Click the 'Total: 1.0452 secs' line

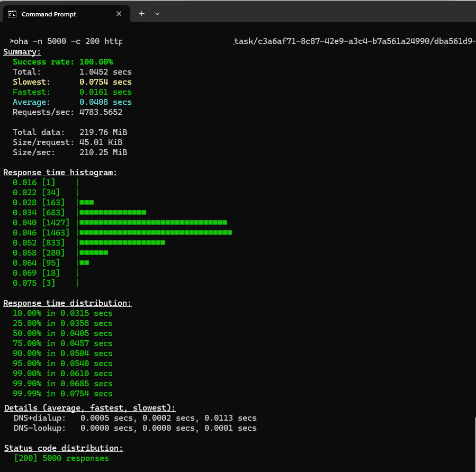(72, 72)
